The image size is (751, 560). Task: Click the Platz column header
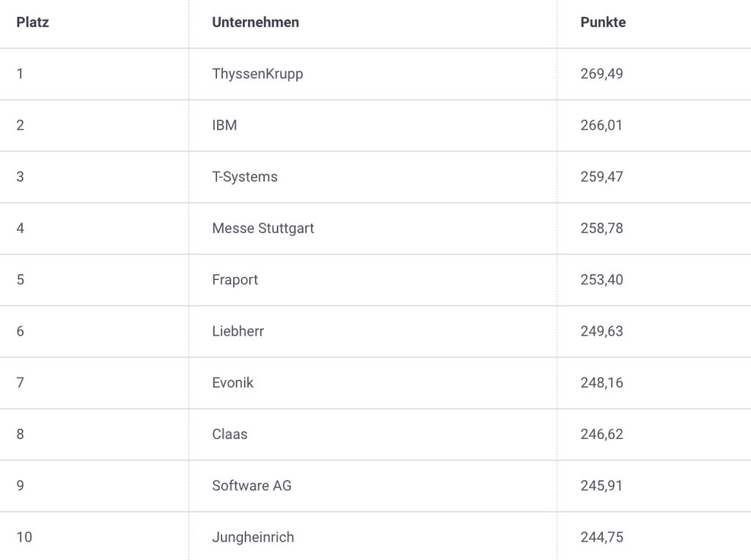[x=32, y=22]
